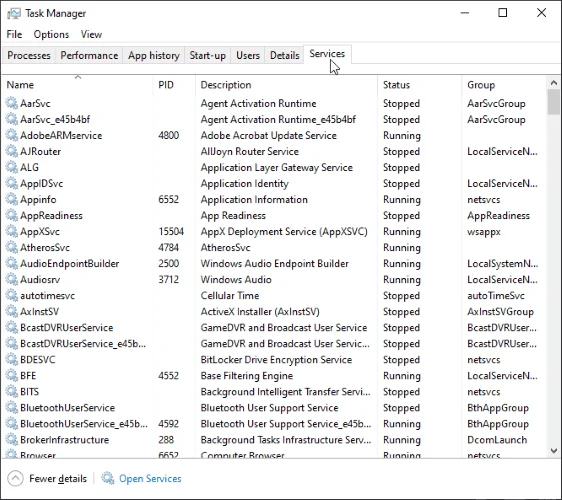The width and height of the screenshot is (562, 500).
Task: Click the Audiosrv service gear icon
Action: click(x=11, y=279)
